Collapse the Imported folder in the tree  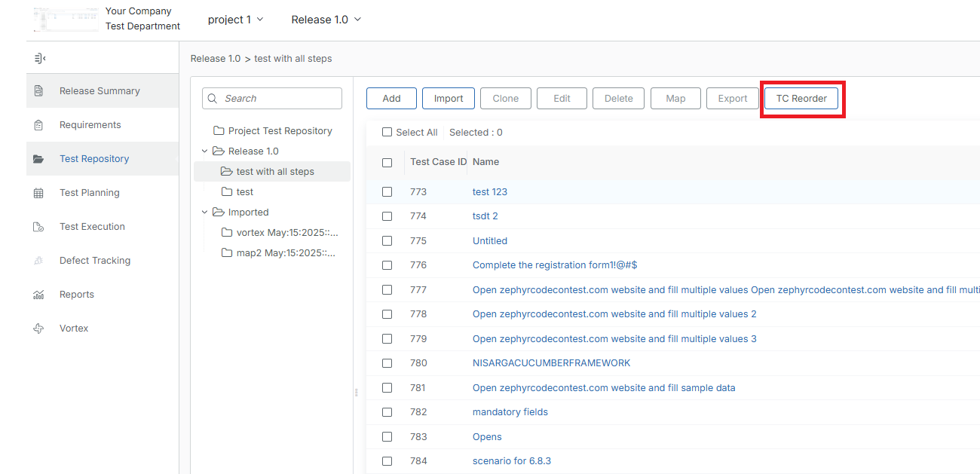coord(204,212)
